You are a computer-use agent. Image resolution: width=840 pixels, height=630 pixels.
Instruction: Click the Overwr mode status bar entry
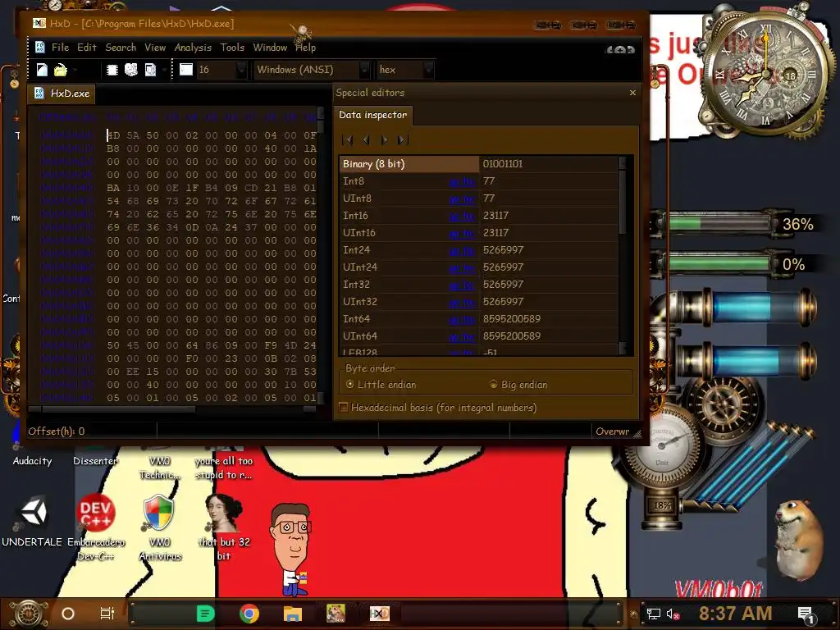click(x=612, y=431)
